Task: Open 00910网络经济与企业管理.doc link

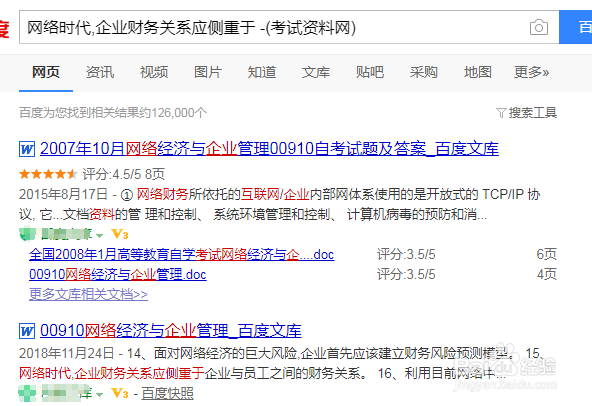Action: point(118,274)
